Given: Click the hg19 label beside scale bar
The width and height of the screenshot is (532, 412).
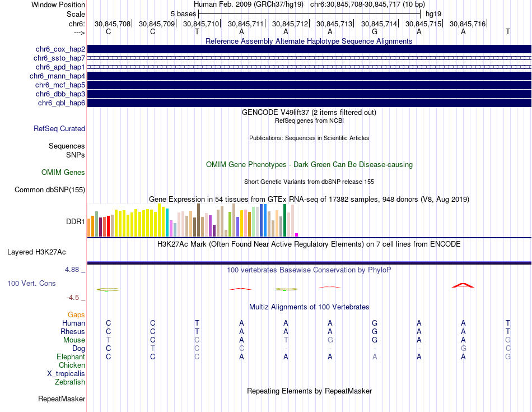Looking at the screenshot, I should pyautogui.click(x=433, y=14).
